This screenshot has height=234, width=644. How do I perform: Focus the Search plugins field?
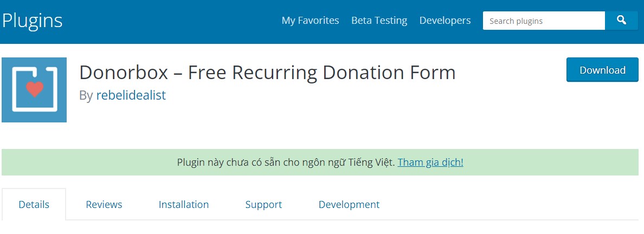point(544,21)
